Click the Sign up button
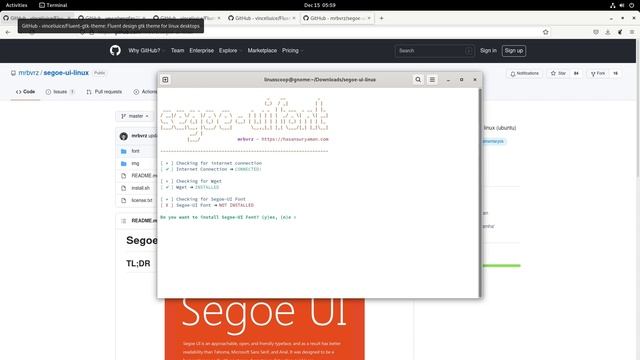The width and height of the screenshot is (640, 360). 513,51
